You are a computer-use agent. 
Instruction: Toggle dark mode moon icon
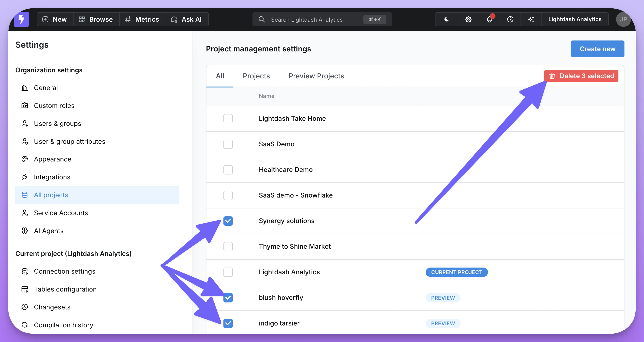click(x=446, y=19)
